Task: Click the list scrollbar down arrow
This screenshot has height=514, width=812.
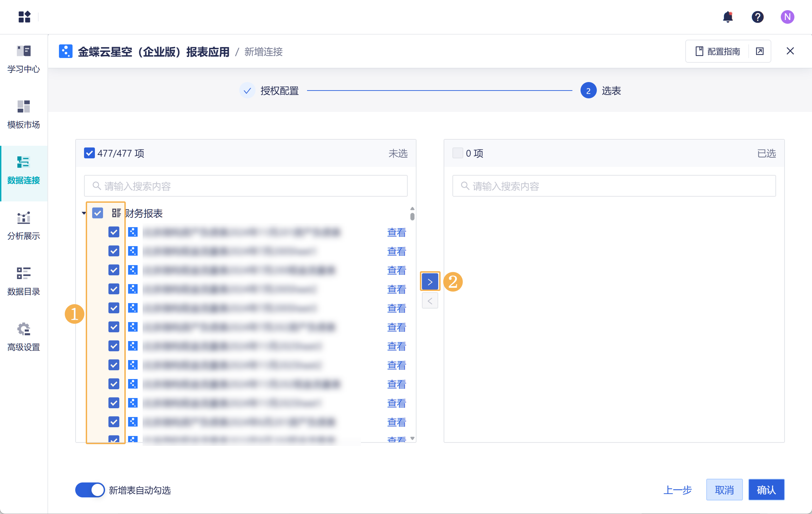Action: click(412, 438)
